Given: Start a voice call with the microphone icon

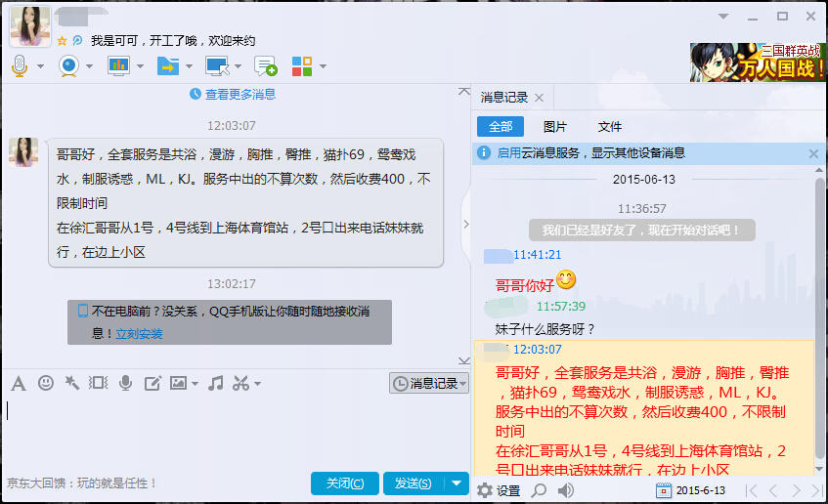Looking at the screenshot, I should point(20,65).
